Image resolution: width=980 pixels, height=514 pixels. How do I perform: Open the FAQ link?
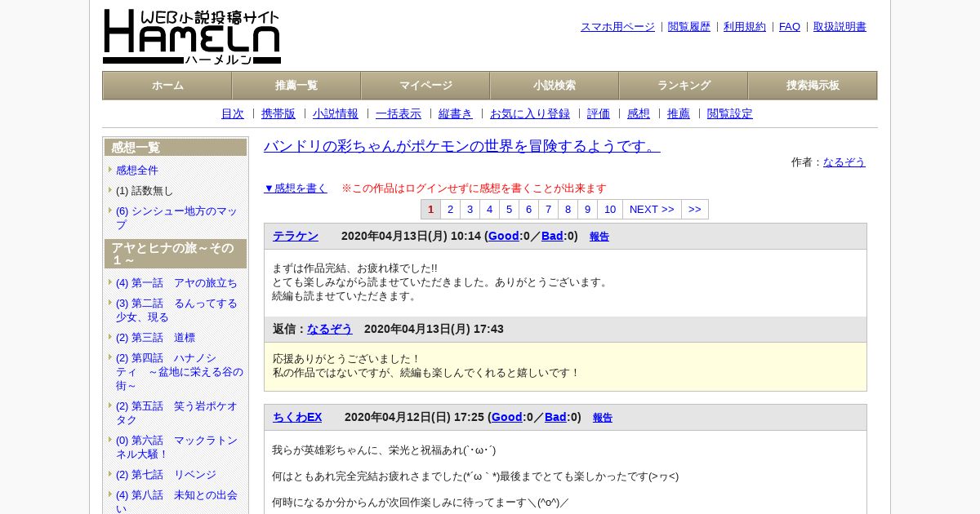[790, 26]
